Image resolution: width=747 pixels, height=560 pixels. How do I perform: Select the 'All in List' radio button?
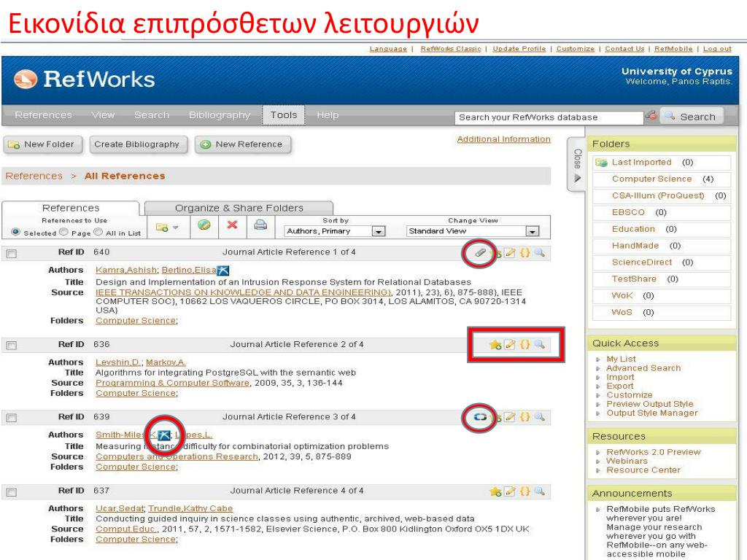(x=98, y=232)
